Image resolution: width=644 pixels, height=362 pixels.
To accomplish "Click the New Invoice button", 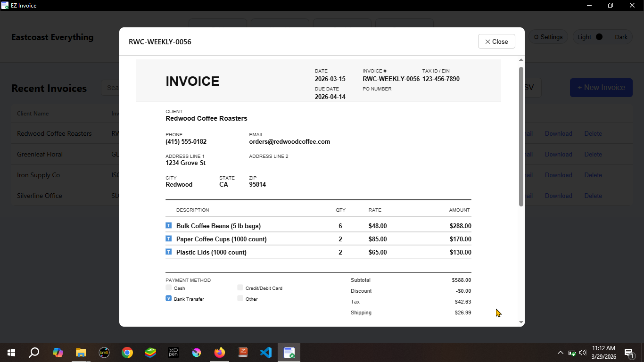I will tap(601, 88).
